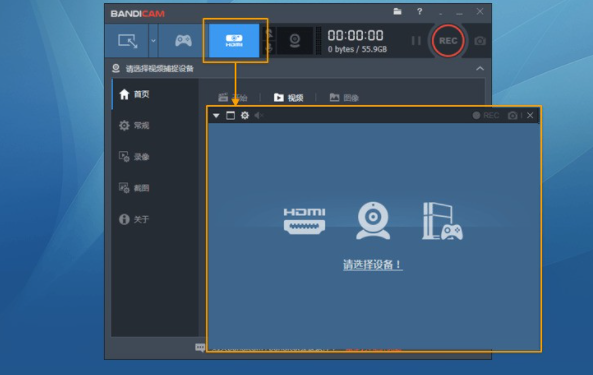The width and height of the screenshot is (593, 375).
Task: Start recording with the red REC button
Action: click(448, 41)
